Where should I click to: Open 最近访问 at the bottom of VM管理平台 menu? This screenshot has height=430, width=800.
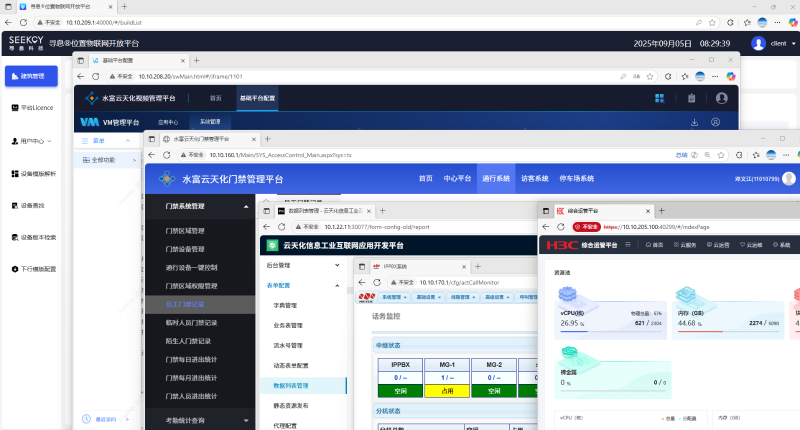(x=106, y=419)
